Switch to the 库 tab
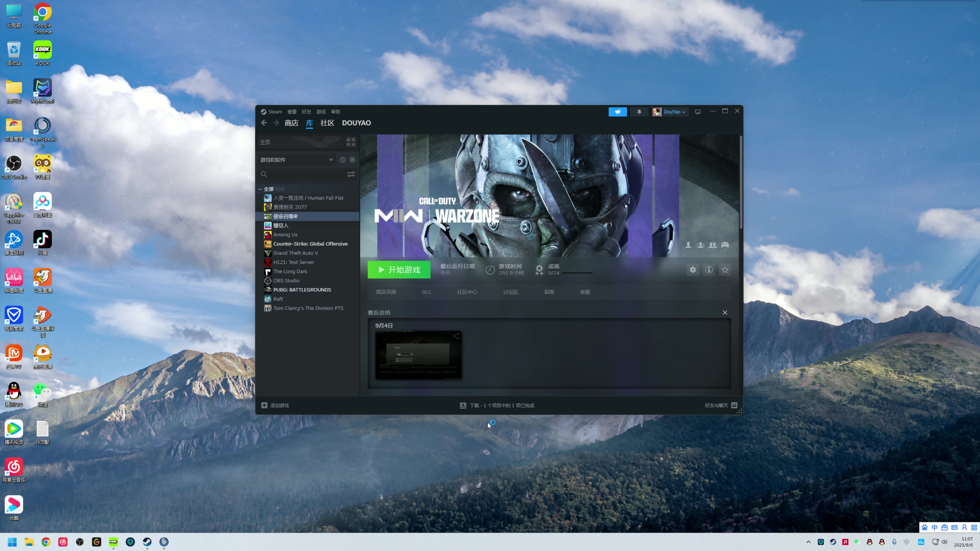 point(309,123)
